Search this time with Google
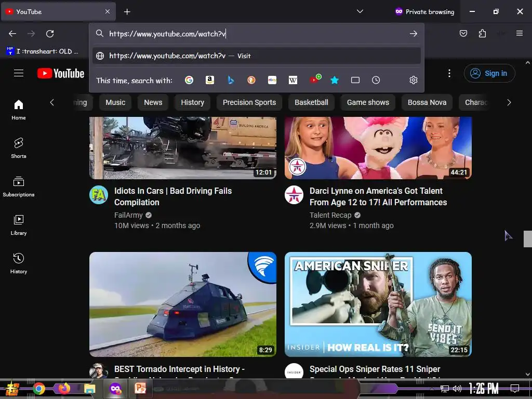 click(x=189, y=80)
